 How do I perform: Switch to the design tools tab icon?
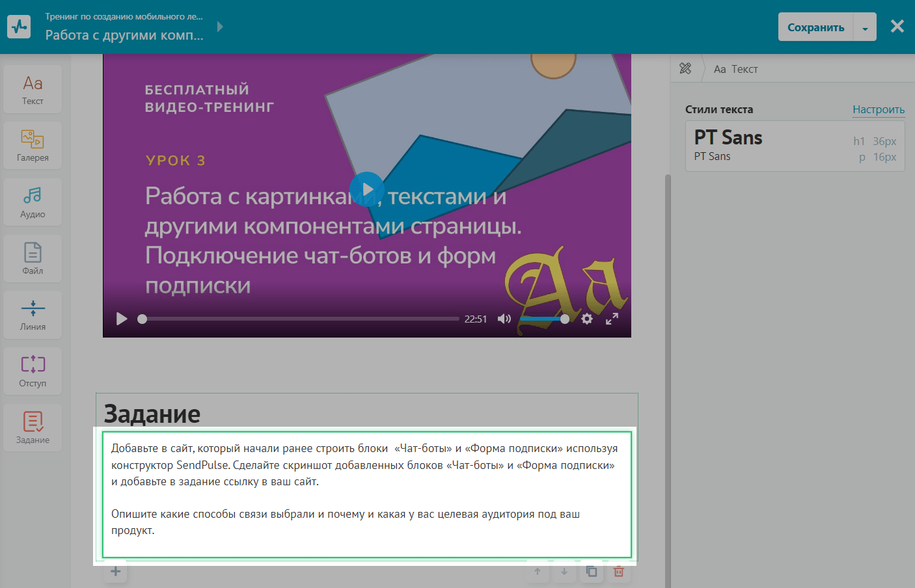[685, 68]
